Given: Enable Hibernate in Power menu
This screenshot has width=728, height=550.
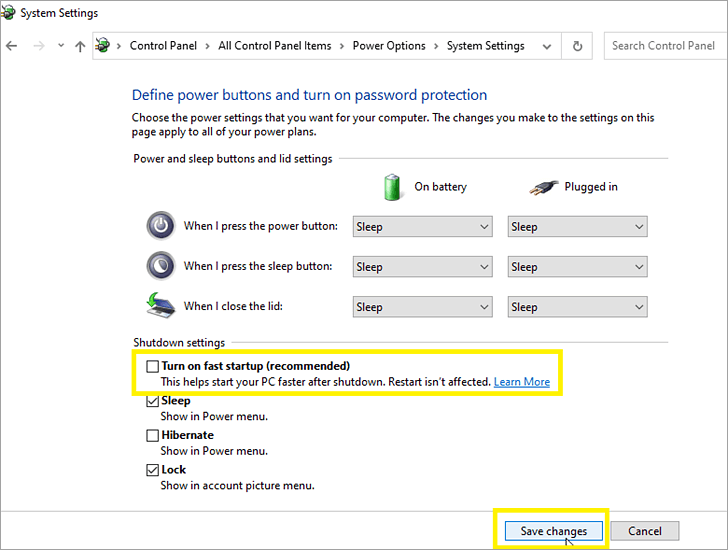Looking at the screenshot, I should (153, 436).
